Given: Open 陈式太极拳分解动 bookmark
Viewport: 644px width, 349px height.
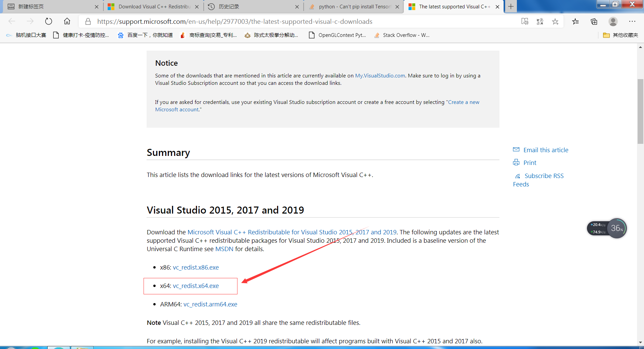Looking at the screenshot, I should (x=271, y=35).
